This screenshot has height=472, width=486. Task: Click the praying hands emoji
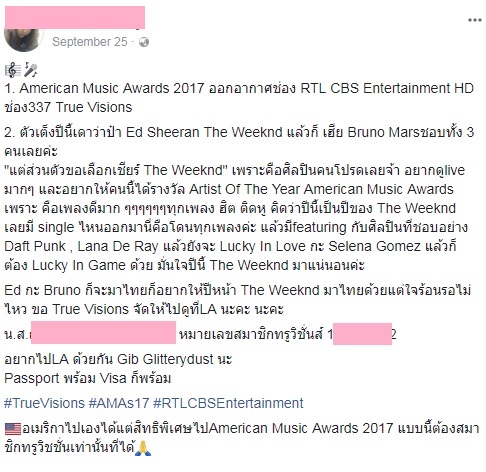point(143,448)
